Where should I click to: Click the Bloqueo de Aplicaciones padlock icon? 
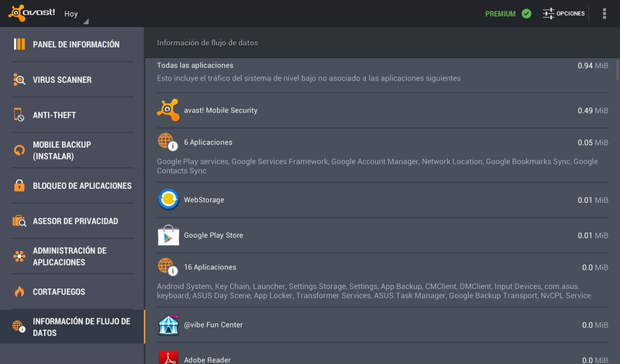point(19,185)
